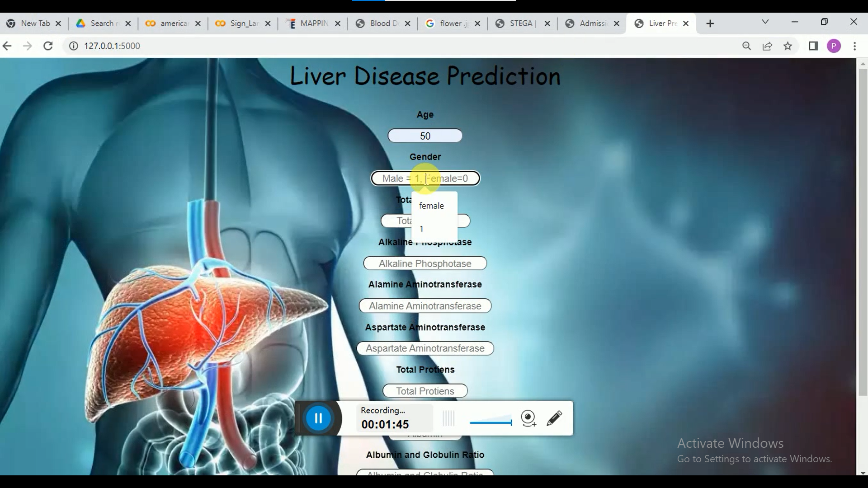This screenshot has width=868, height=488.
Task: Click the 'Alamine Aminotransferase' label text
Action: (x=425, y=285)
